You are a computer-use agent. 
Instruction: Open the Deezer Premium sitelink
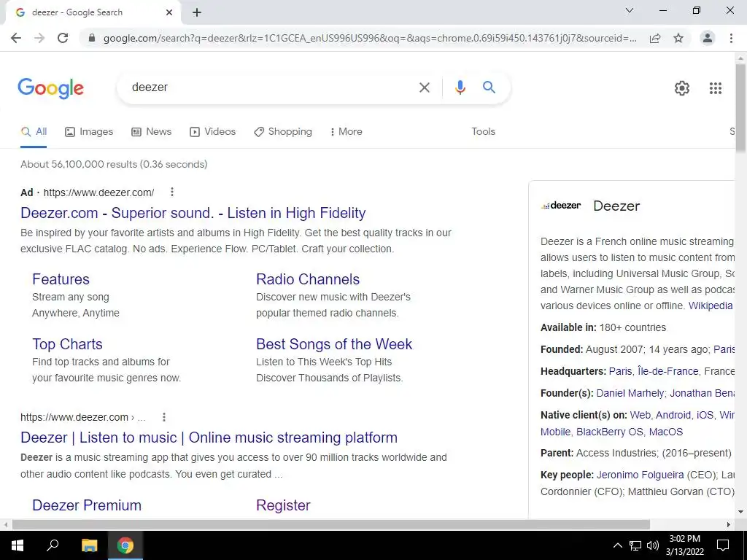(x=87, y=505)
